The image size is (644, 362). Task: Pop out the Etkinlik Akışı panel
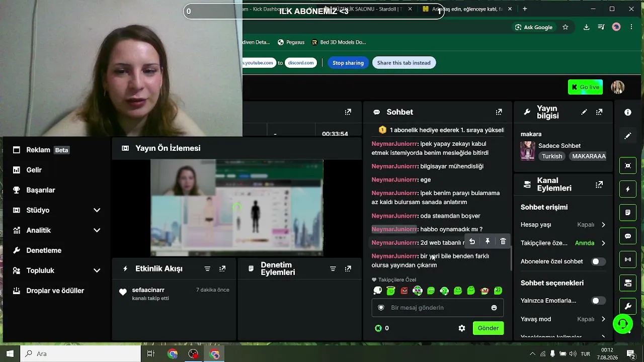pyautogui.click(x=222, y=269)
